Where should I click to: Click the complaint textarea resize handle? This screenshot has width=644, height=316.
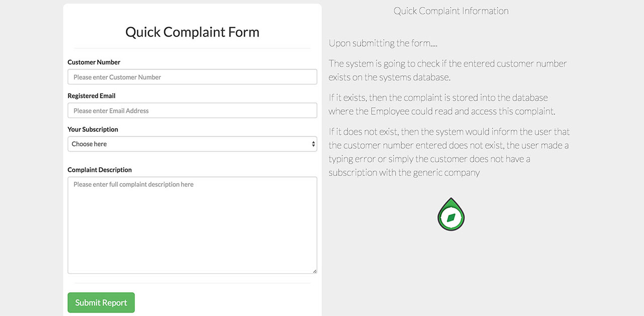pyautogui.click(x=314, y=271)
